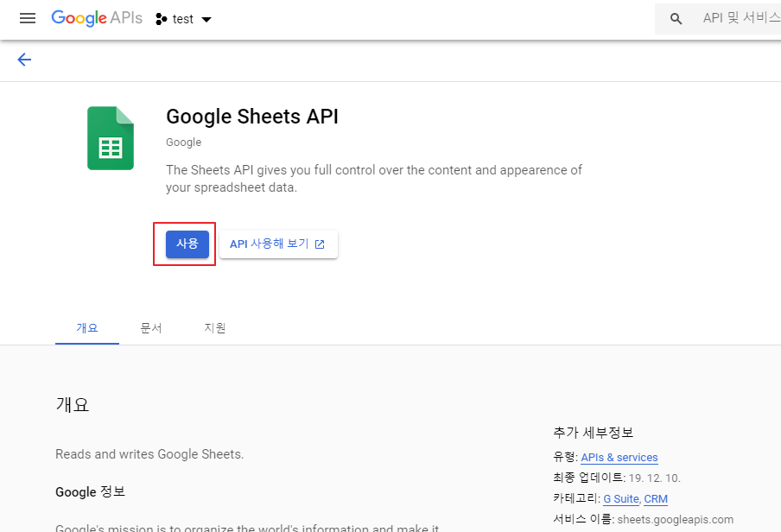Click the Google 정보 heading
Image resolution: width=781 pixels, height=532 pixels.
(x=90, y=491)
